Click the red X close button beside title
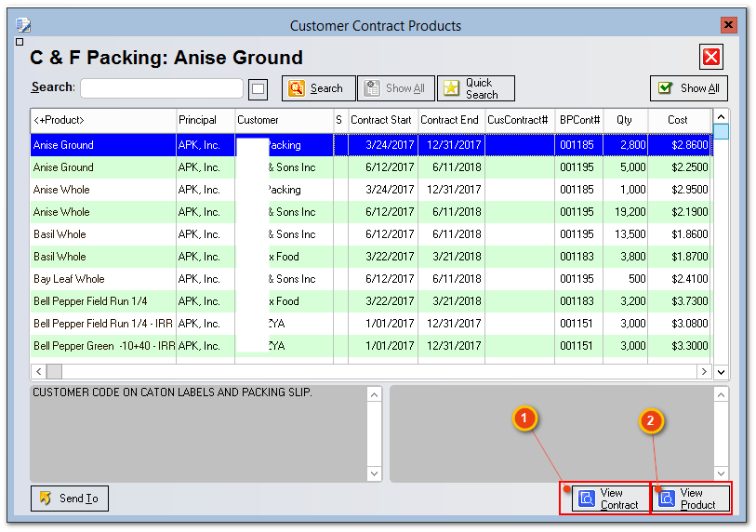Screen dimensions: 756x532 pos(711,57)
